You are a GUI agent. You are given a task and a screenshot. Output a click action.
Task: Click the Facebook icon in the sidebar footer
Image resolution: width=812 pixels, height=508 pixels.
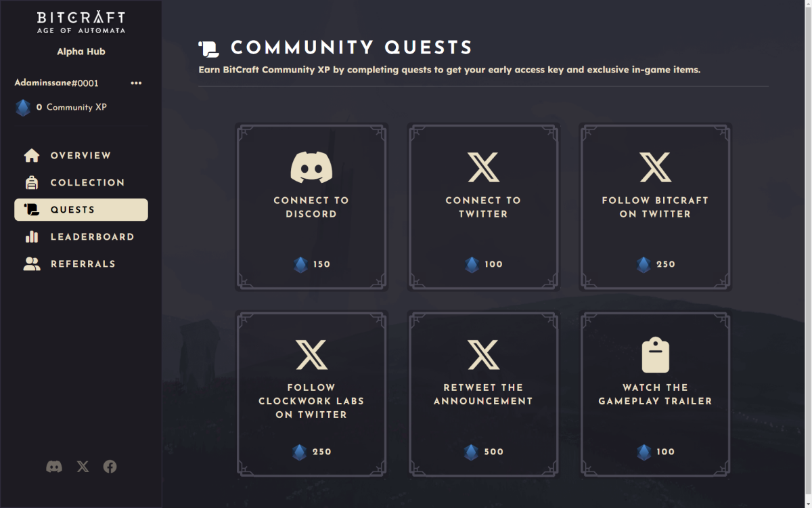tap(110, 466)
